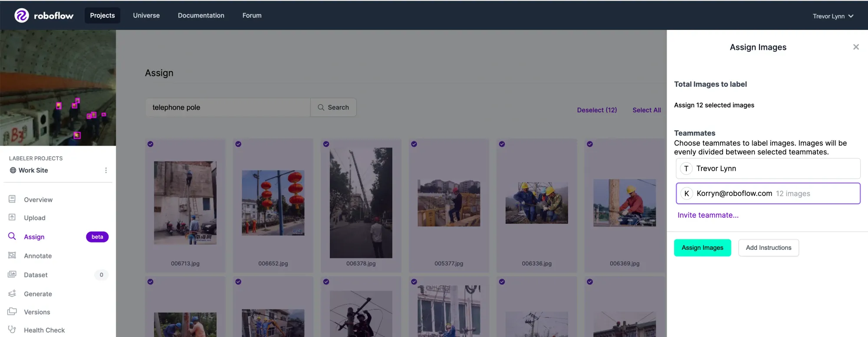Uncheck image 005377.jpg
This screenshot has width=868, height=337.
[x=414, y=144]
